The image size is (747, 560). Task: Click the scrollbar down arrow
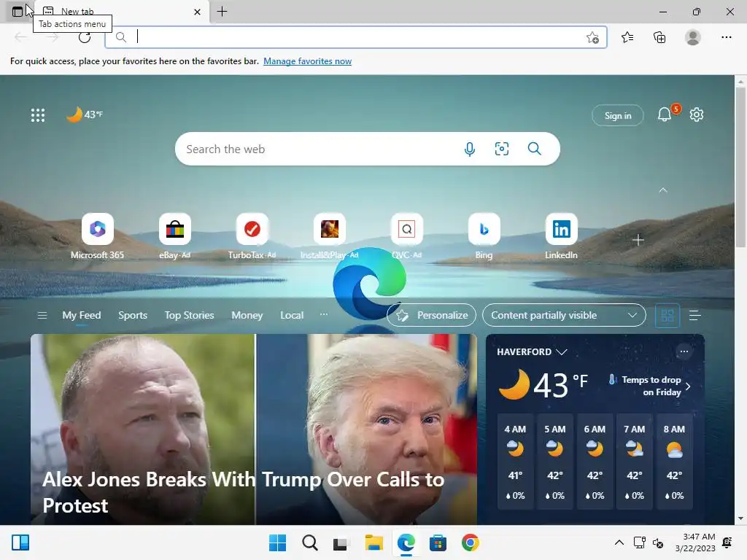(740, 518)
